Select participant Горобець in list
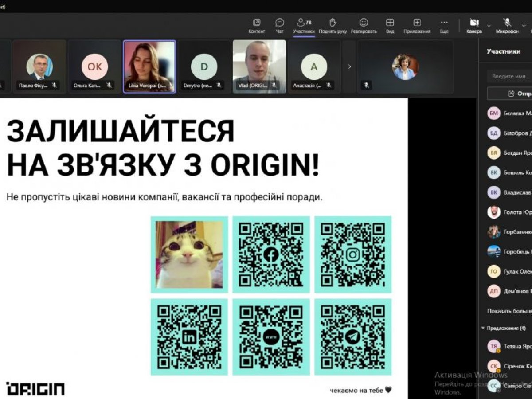This screenshot has width=532, height=399. (509, 251)
